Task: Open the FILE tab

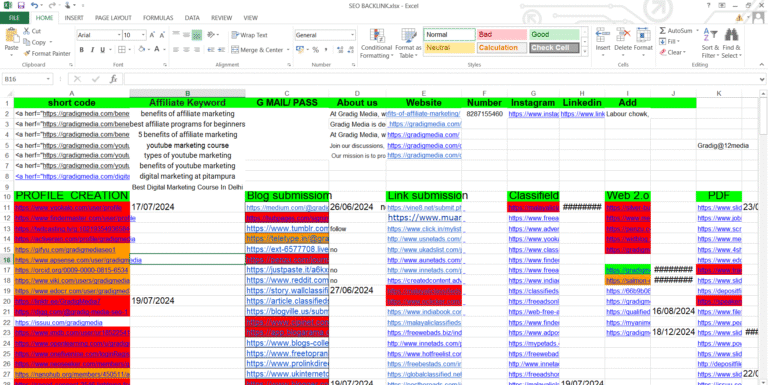Action: [15, 18]
